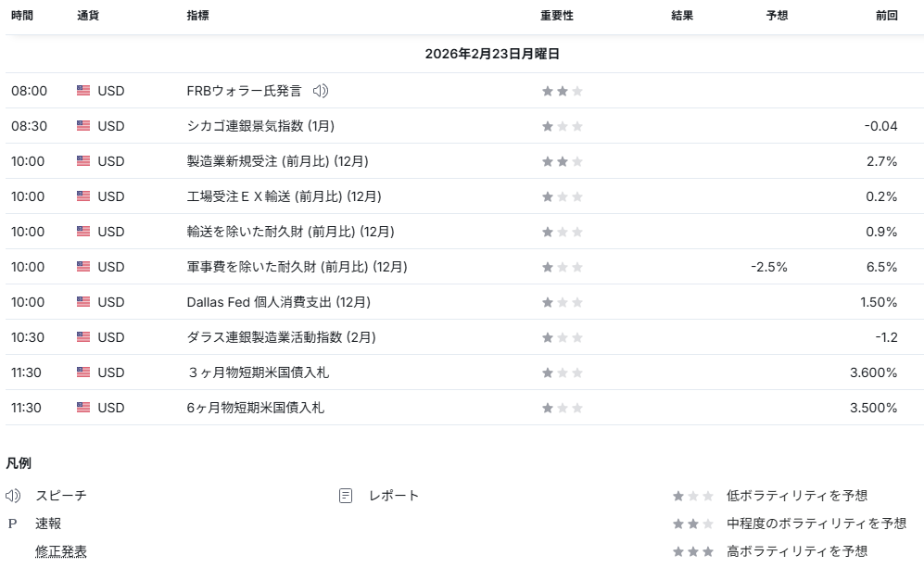Click the 重要性 column header

557,16
